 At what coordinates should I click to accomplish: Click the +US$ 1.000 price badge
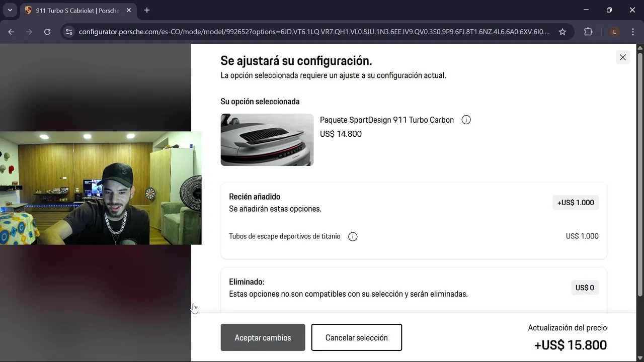point(576,203)
